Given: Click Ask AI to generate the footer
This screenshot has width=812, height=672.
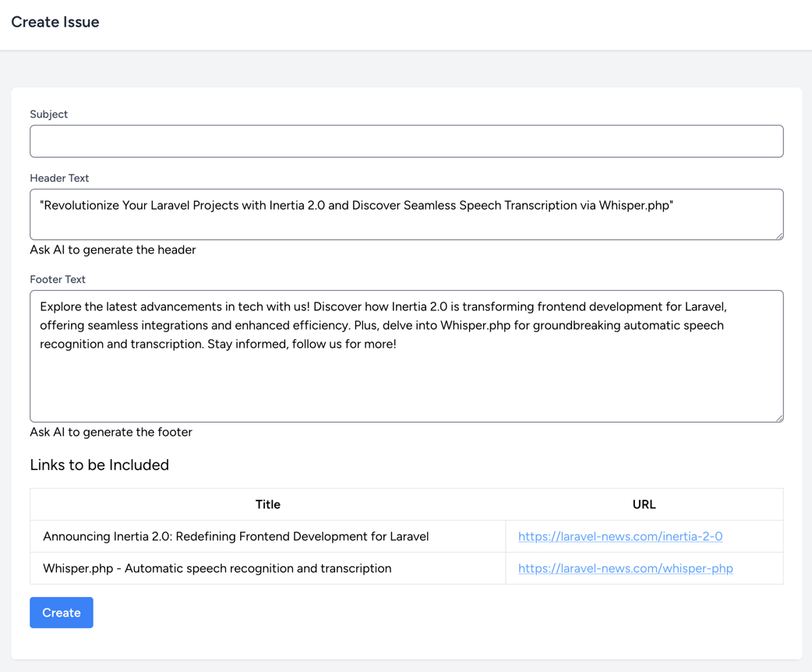Looking at the screenshot, I should [x=111, y=432].
